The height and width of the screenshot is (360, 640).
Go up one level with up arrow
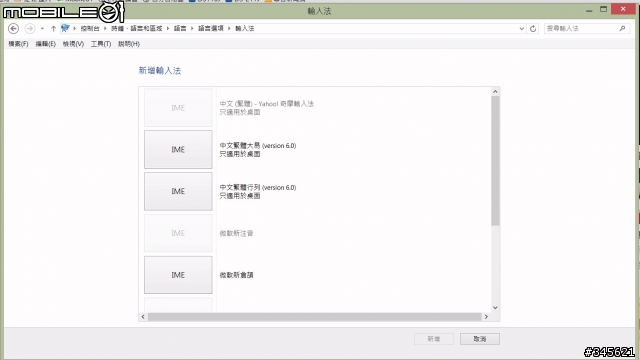point(53,29)
